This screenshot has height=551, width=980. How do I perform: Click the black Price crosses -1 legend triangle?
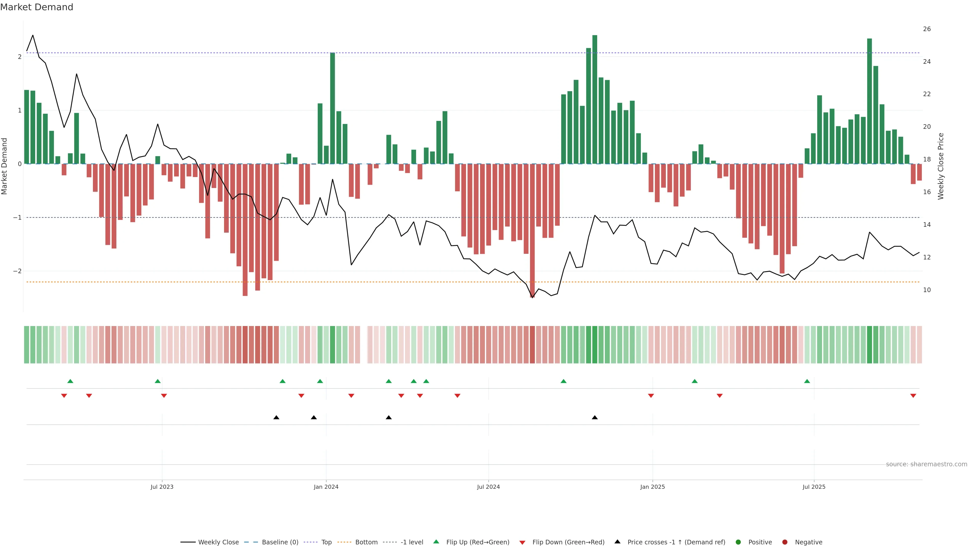click(x=617, y=542)
